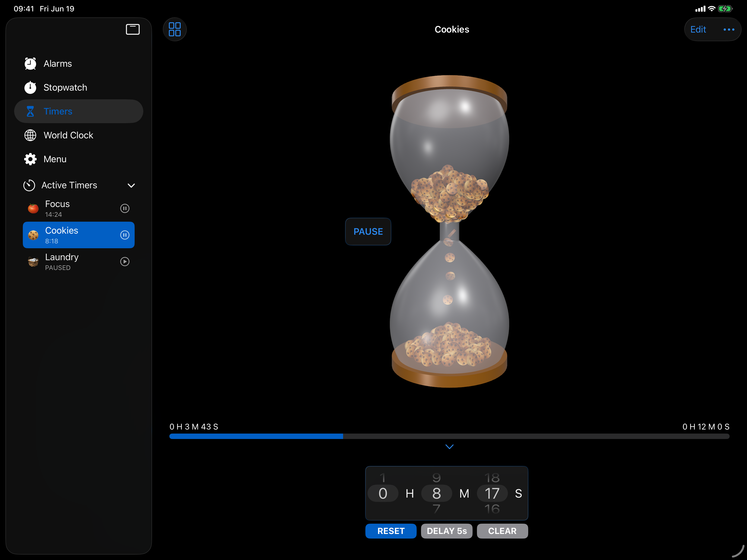
Task: Select minute value 7 in picker
Action: tap(437, 509)
